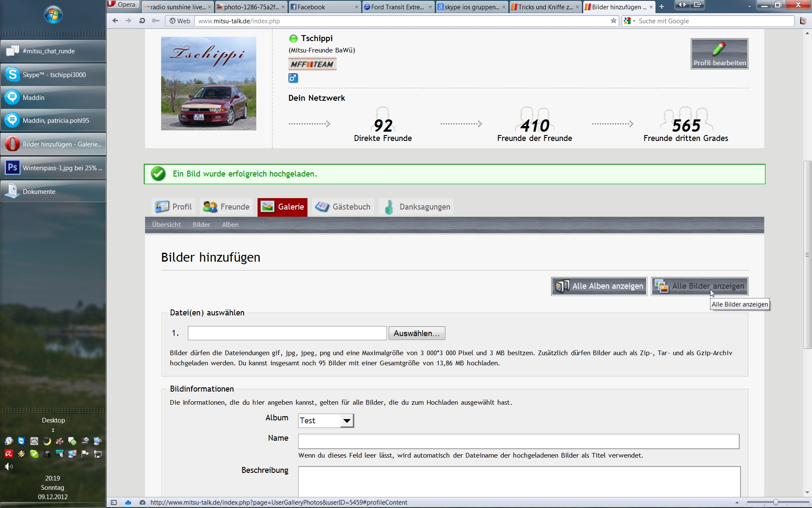Click the male gender icon
812x508 pixels.
[293, 78]
